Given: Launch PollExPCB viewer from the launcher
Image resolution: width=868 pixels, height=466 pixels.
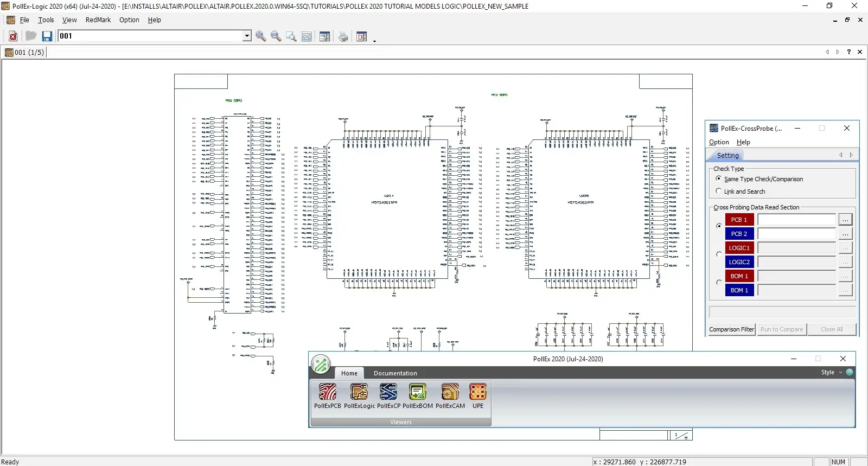Looking at the screenshot, I should point(328,396).
